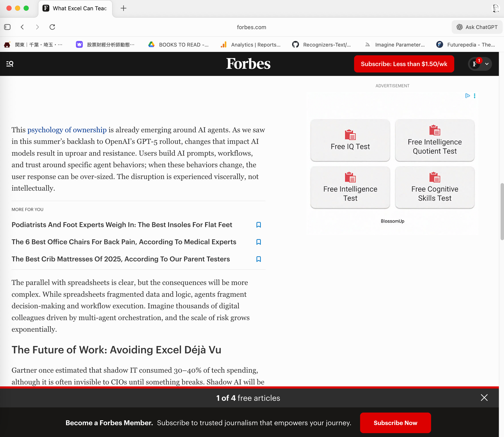This screenshot has width=504, height=437.
Task: Bookmark the Best Crib Mattresses article
Action: 259,259
